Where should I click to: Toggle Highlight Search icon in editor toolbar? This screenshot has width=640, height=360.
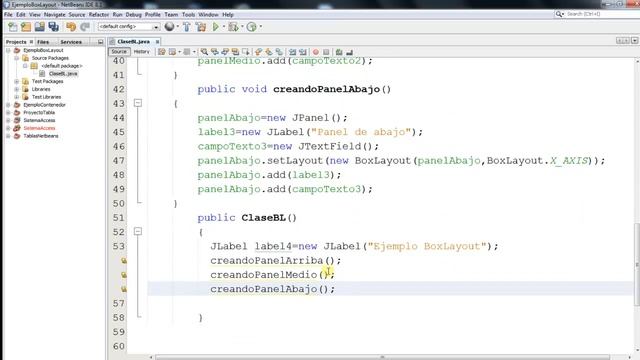(235, 52)
